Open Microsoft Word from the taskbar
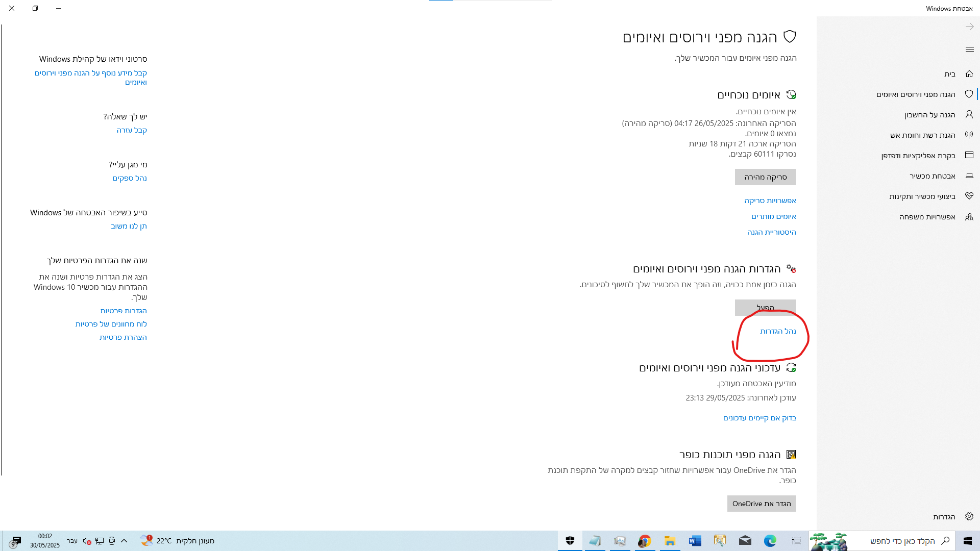Viewport: 980px width, 551px height. (695, 541)
